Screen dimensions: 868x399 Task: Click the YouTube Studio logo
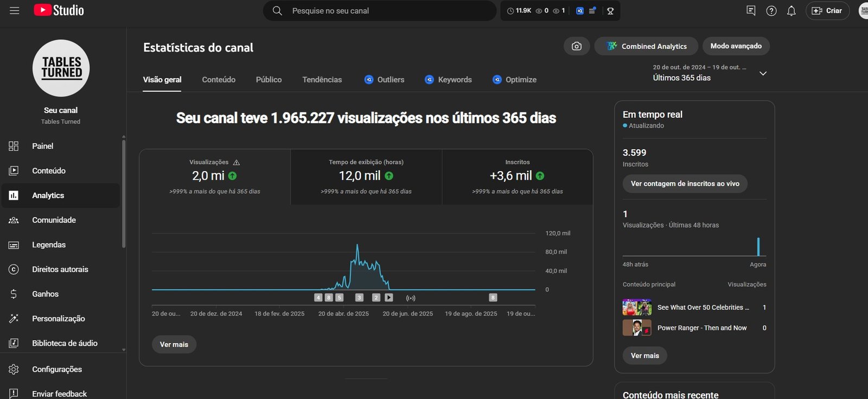tap(59, 10)
